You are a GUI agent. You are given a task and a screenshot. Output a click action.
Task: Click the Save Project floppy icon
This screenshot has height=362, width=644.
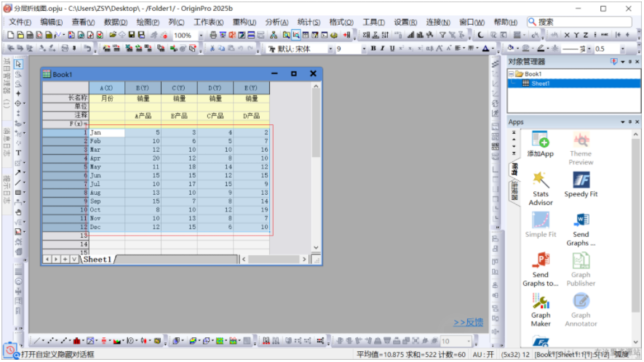click(132, 36)
